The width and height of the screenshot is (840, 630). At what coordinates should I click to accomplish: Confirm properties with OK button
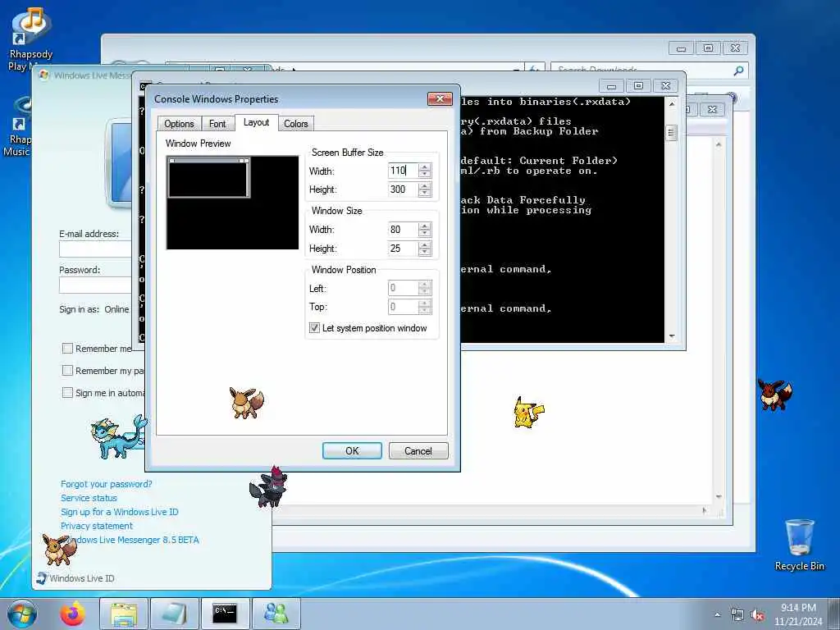pyautogui.click(x=352, y=450)
